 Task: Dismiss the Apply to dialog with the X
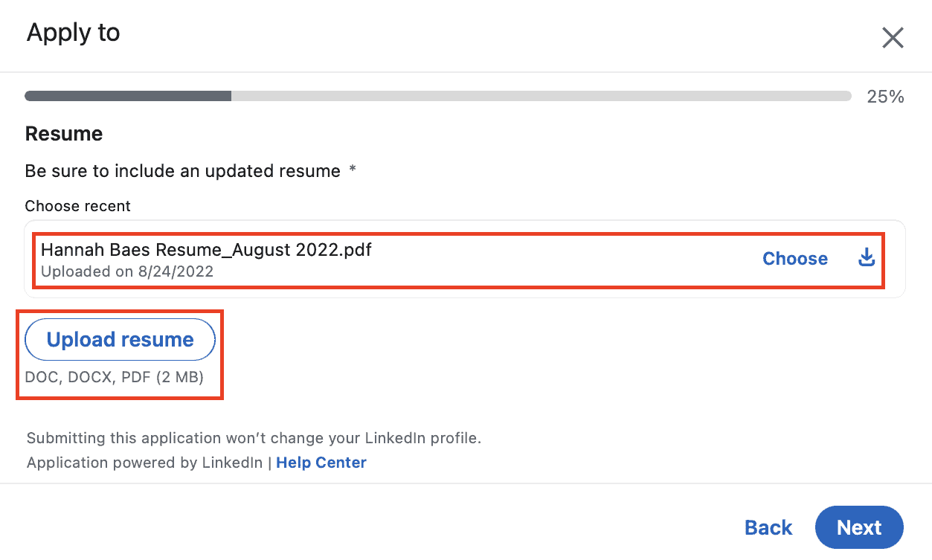(x=892, y=37)
